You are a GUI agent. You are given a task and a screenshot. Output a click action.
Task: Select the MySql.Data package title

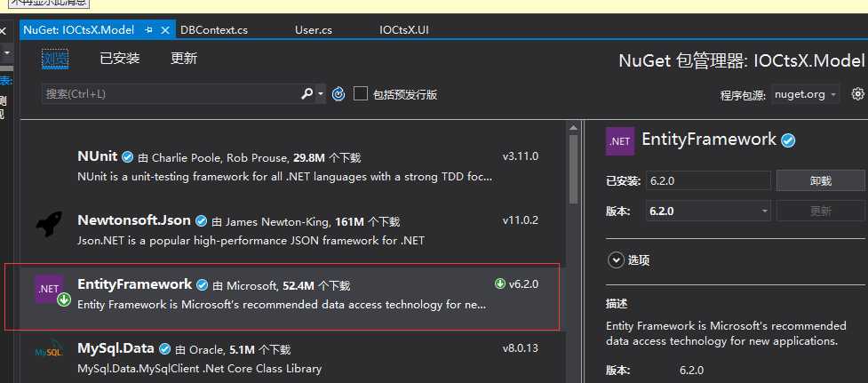[x=115, y=348]
